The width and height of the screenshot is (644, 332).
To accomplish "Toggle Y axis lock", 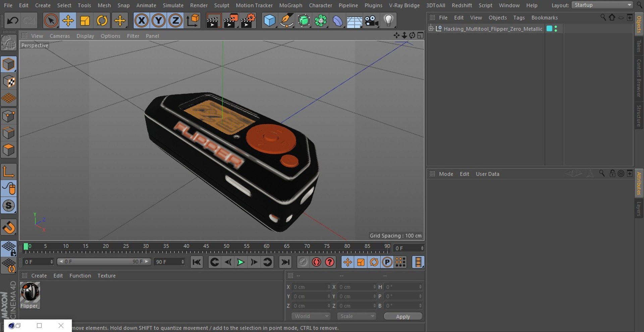I will click(158, 21).
